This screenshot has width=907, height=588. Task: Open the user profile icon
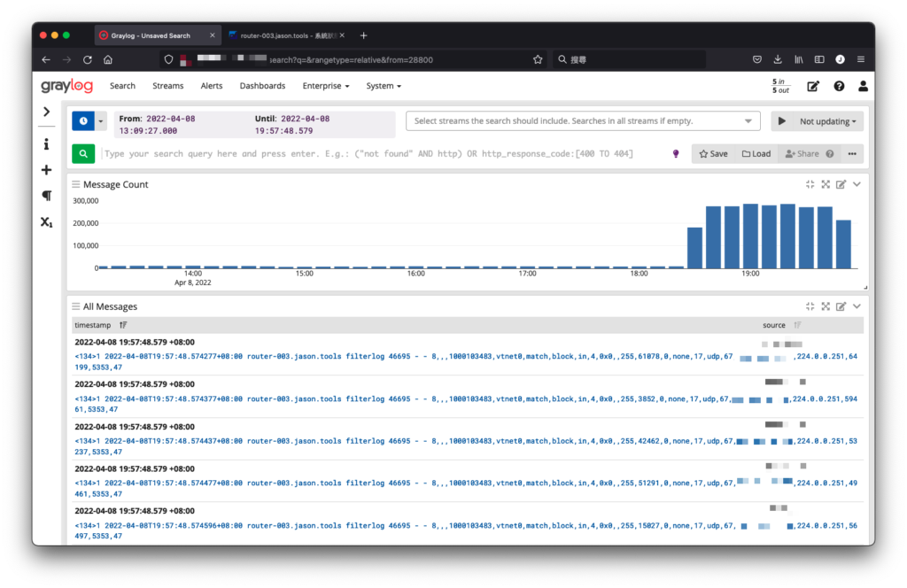point(863,86)
